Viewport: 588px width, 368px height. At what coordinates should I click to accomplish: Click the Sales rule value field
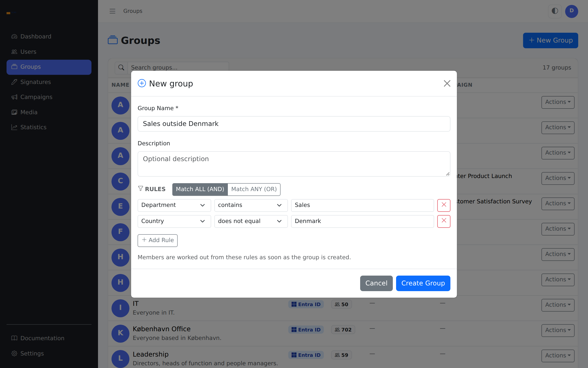[x=362, y=205]
